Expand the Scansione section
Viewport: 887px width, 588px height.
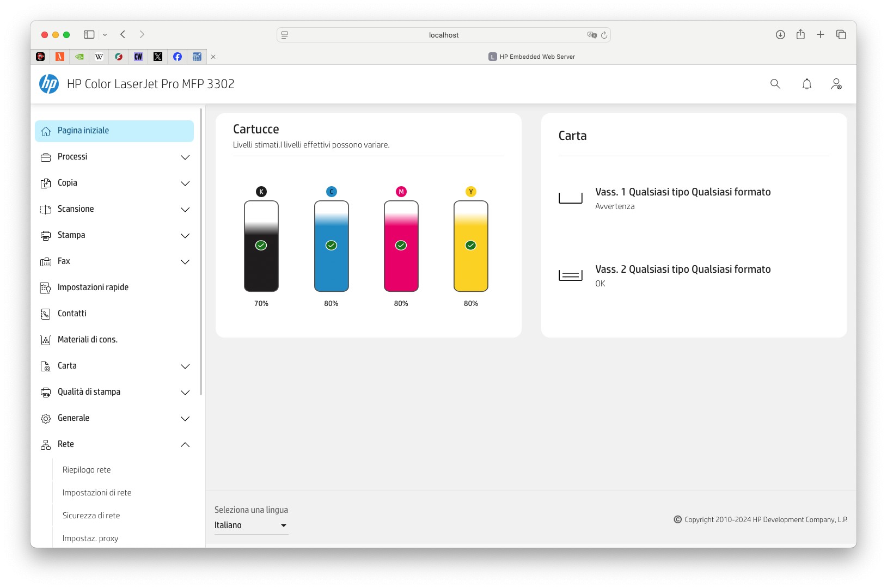[x=185, y=210]
